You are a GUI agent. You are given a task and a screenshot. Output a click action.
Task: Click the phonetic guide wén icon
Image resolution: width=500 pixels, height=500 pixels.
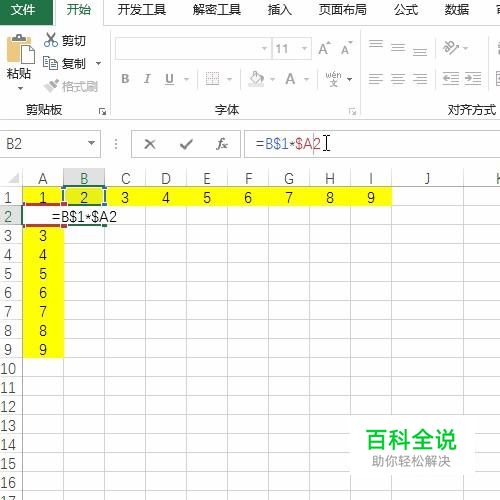pos(333,79)
